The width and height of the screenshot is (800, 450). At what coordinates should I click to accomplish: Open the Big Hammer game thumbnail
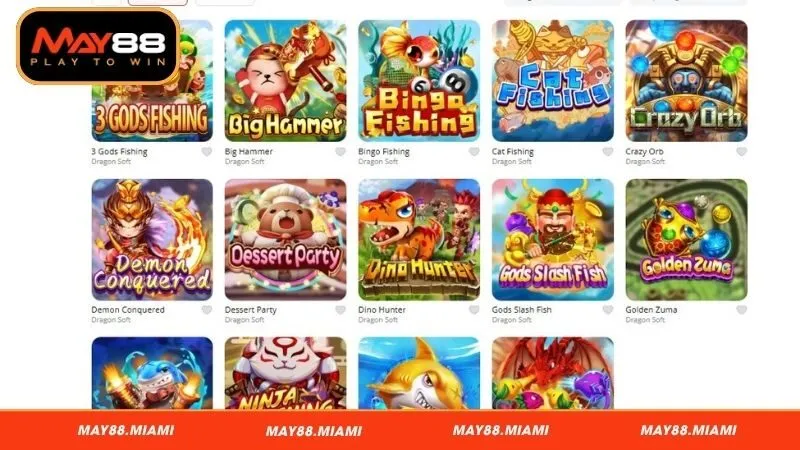point(285,81)
